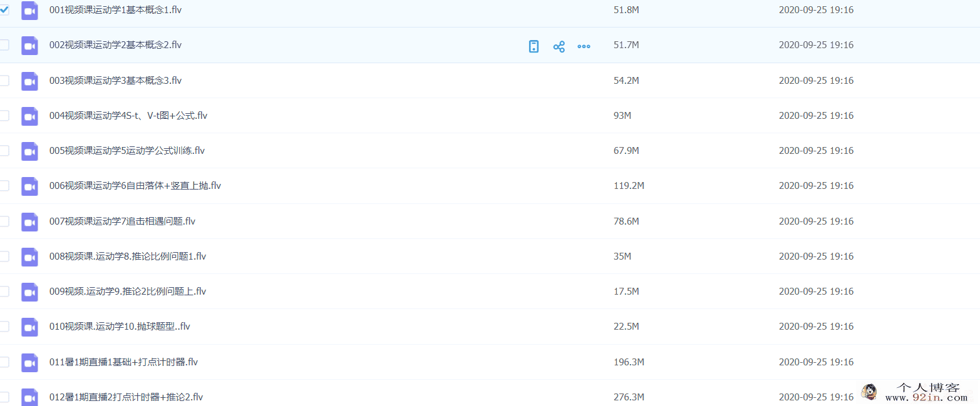Open file 006视频课运动学6自由落体+竖直上抛.flv
The width and height of the screenshot is (980, 406).
click(x=135, y=185)
